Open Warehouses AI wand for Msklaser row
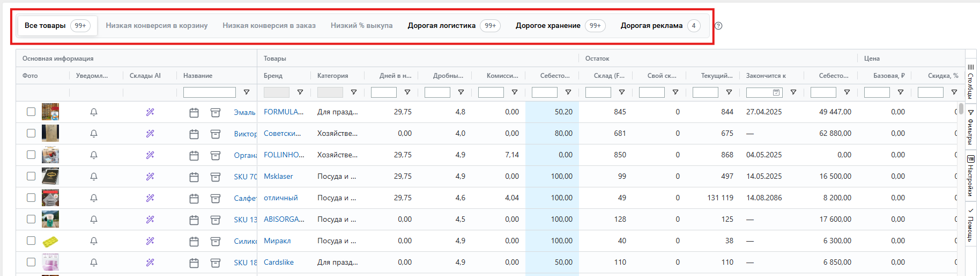The height and width of the screenshot is (276, 980). (x=150, y=177)
